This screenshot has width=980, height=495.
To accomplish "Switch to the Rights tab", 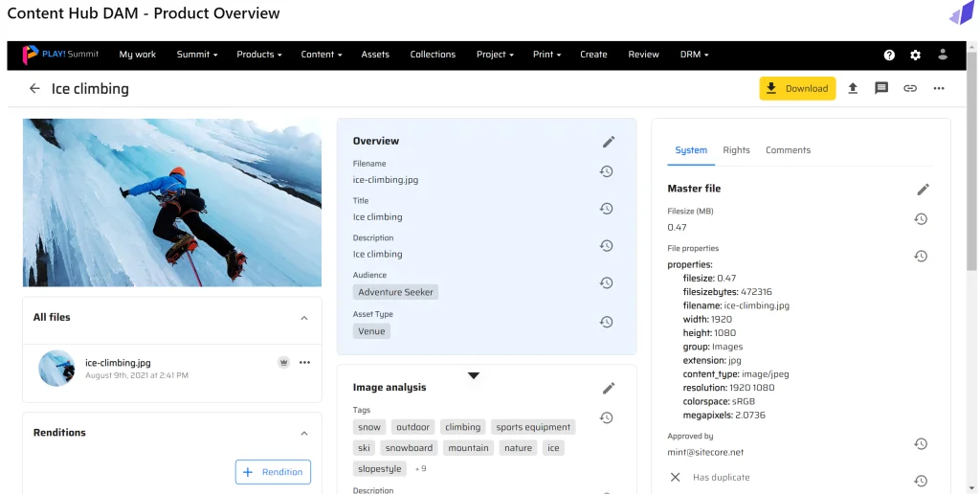I will click(736, 150).
